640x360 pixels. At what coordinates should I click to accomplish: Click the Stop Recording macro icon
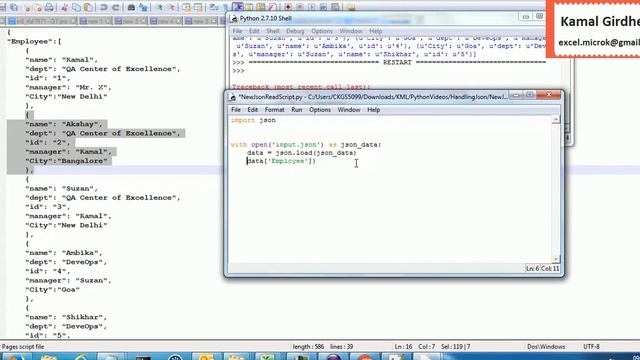point(300,7)
